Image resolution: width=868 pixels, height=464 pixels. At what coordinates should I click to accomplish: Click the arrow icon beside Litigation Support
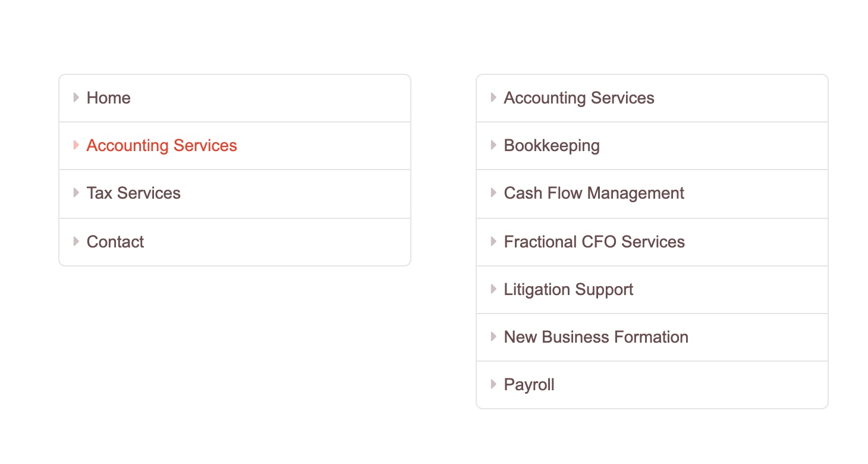pos(493,289)
